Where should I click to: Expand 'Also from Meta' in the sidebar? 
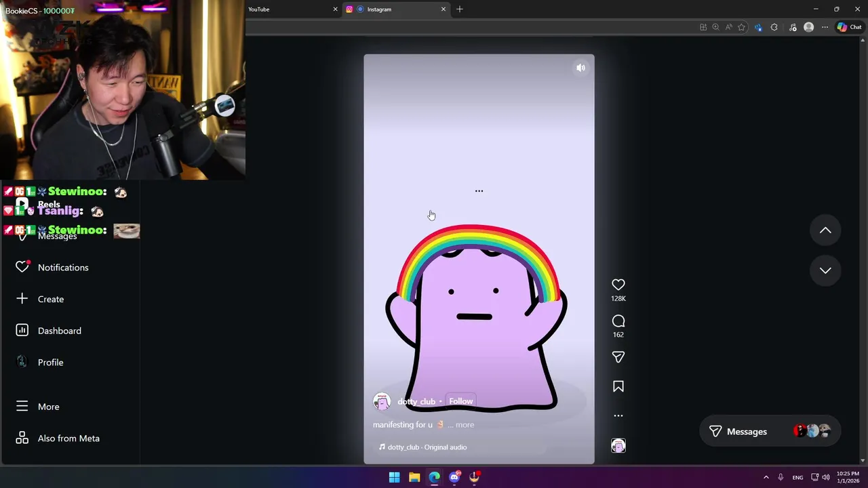tap(70, 439)
